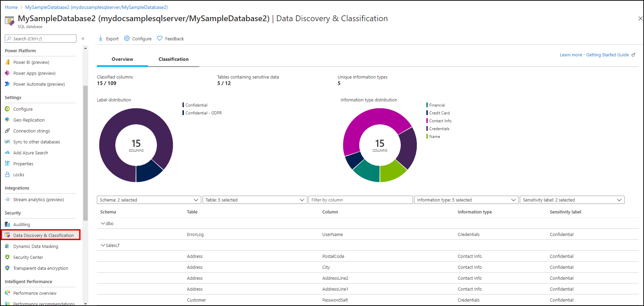
Task: Click the City column cell
Action: point(326,267)
